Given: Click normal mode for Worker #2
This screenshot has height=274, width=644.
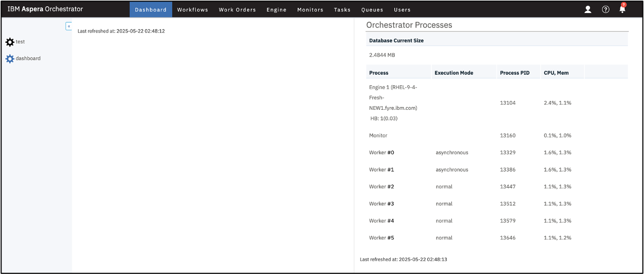Looking at the screenshot, I should point(443,187).
